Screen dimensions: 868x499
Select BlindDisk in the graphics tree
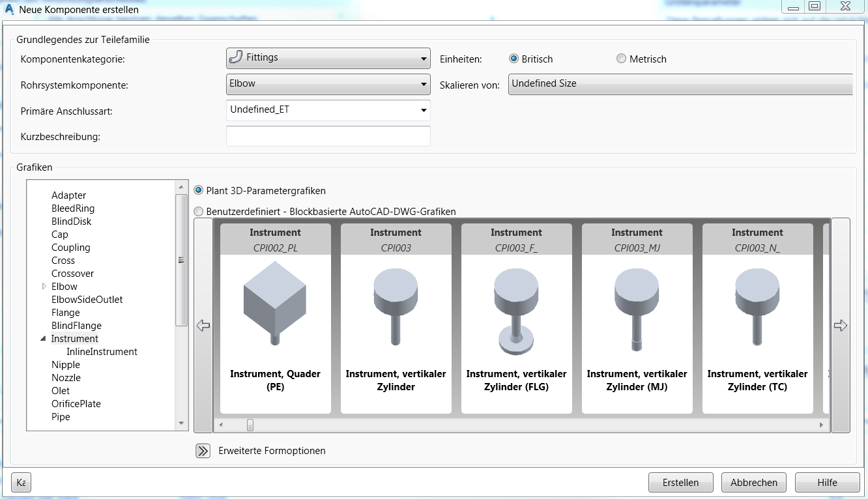click(x=72, y=221)
